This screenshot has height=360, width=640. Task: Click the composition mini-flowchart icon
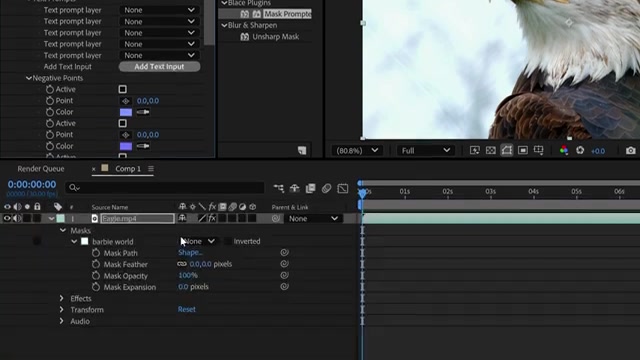[279, 188]
